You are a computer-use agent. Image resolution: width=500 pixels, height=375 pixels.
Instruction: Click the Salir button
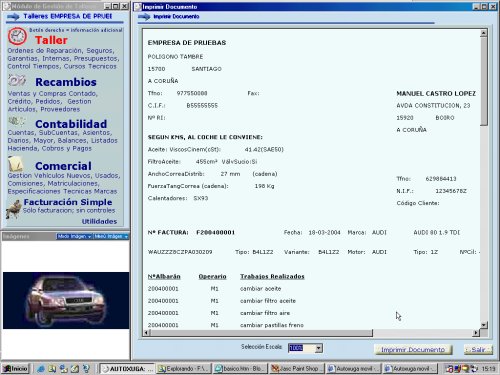(x=478, y=349)
